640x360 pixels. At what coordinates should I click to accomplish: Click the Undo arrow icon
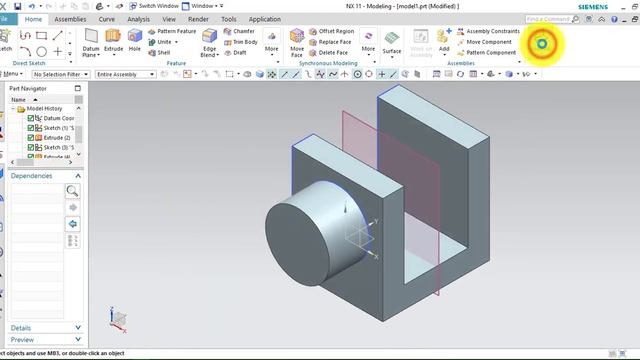pos(32,6)
